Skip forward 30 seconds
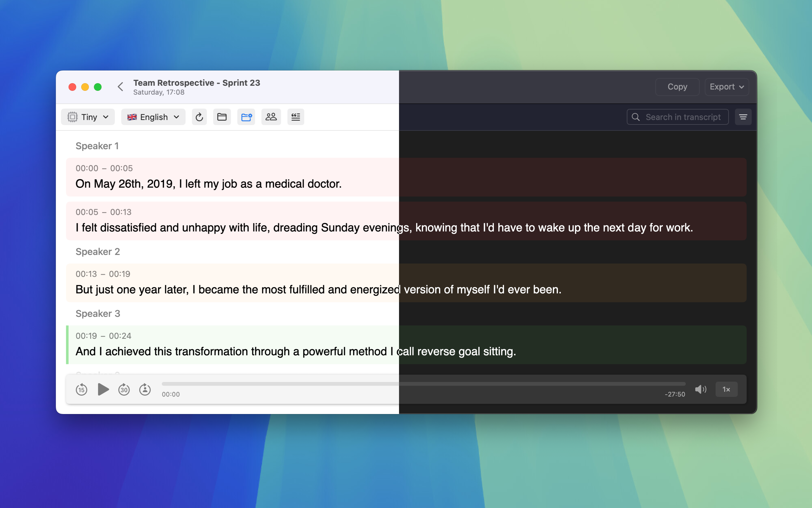 tap(124, 389)
